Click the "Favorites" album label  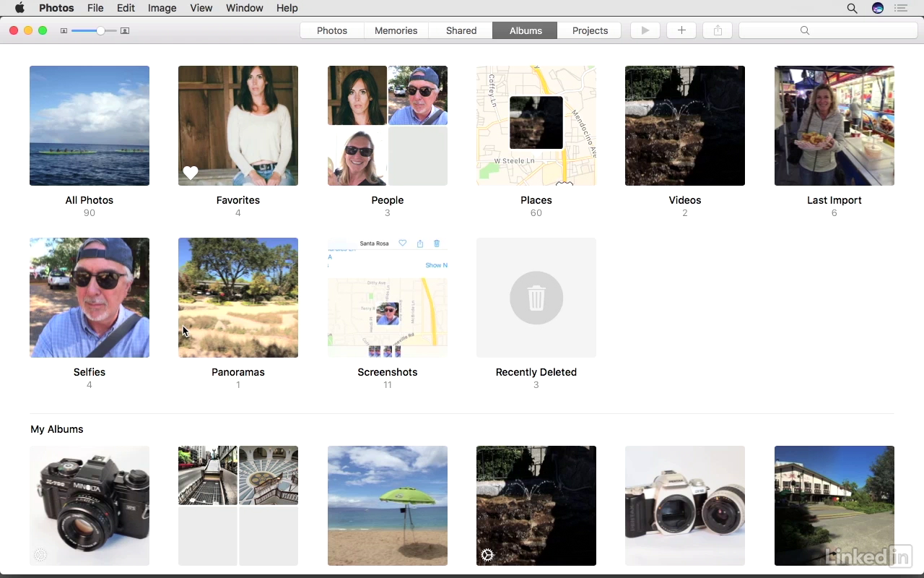point(238,200)
